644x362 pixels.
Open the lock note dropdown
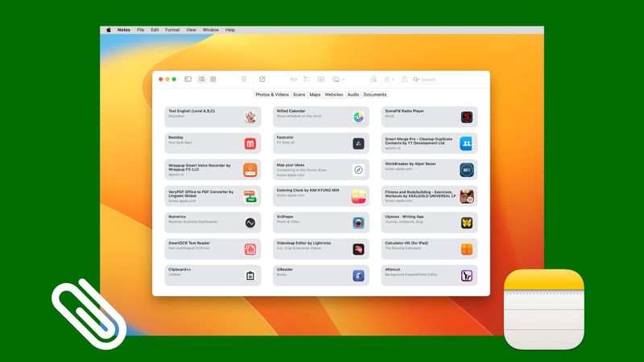(389, 79)
